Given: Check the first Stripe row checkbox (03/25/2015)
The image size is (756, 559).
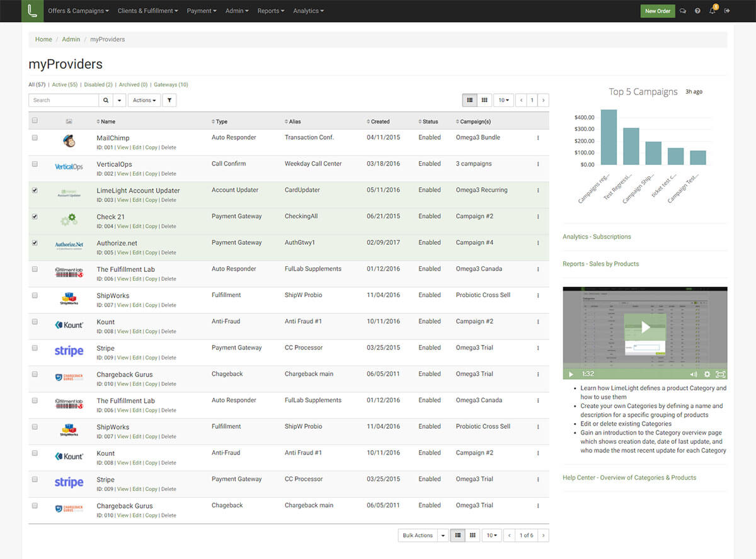Looking at the screenshot, I should 35,348.
